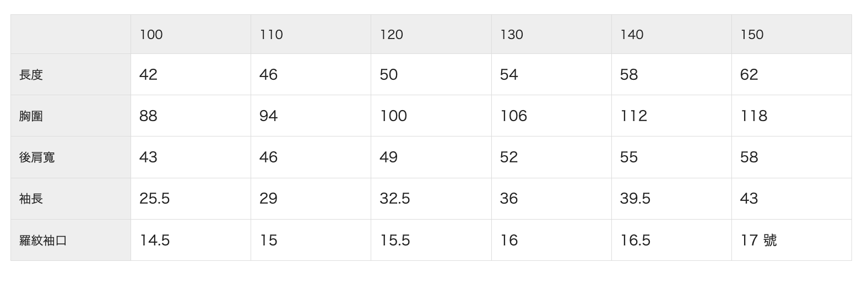This screenshot has width=868, height=284.
Task: Select the 120 size column header
Action: coord(391,35)
